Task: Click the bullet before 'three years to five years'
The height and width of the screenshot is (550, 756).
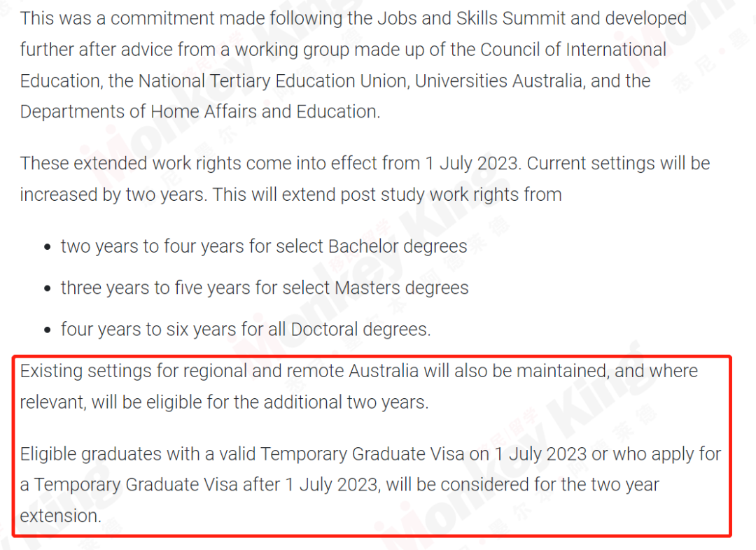Action: pyautogui.click(x=48, y=289)
